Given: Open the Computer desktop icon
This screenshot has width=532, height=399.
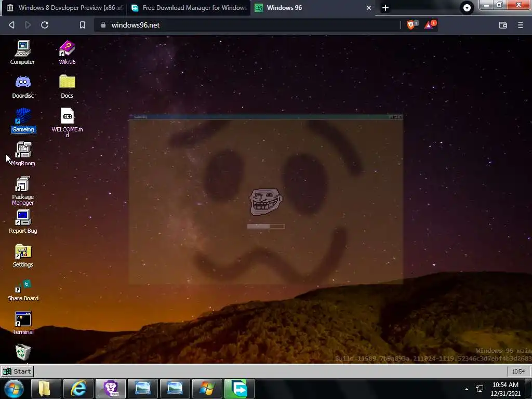Looking at the screenshot, I should 22,52.
